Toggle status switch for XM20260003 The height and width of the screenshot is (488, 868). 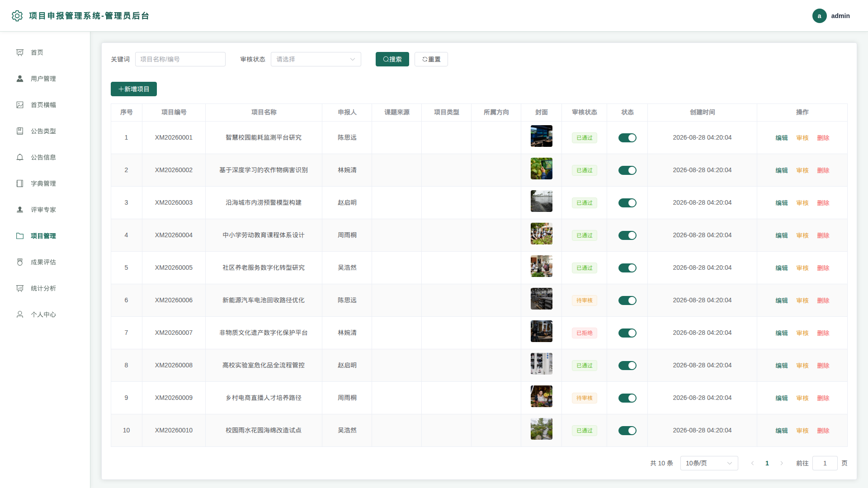627,203
